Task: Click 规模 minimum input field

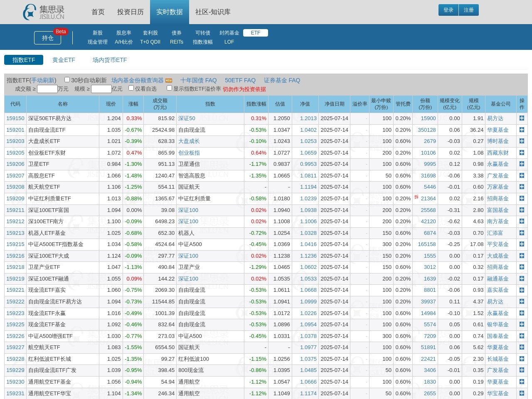Action: pos(101,89)
